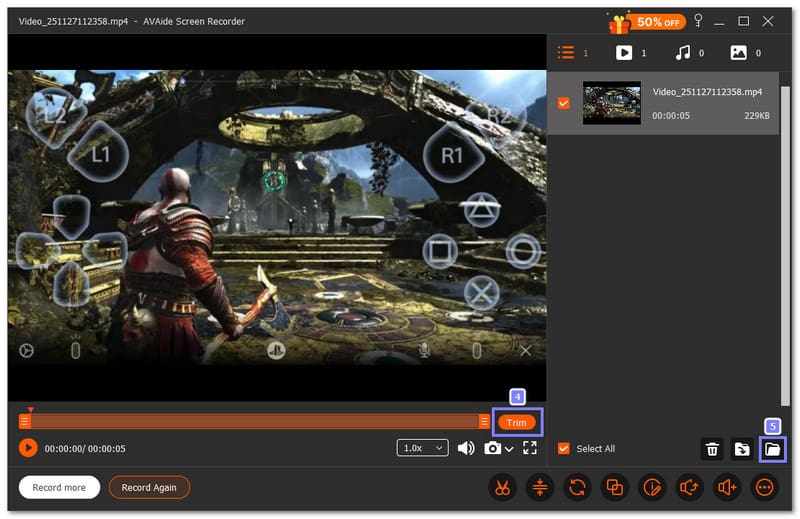
Task: Toggle the Select All checkbox
Action: click(x=564, y=449)
